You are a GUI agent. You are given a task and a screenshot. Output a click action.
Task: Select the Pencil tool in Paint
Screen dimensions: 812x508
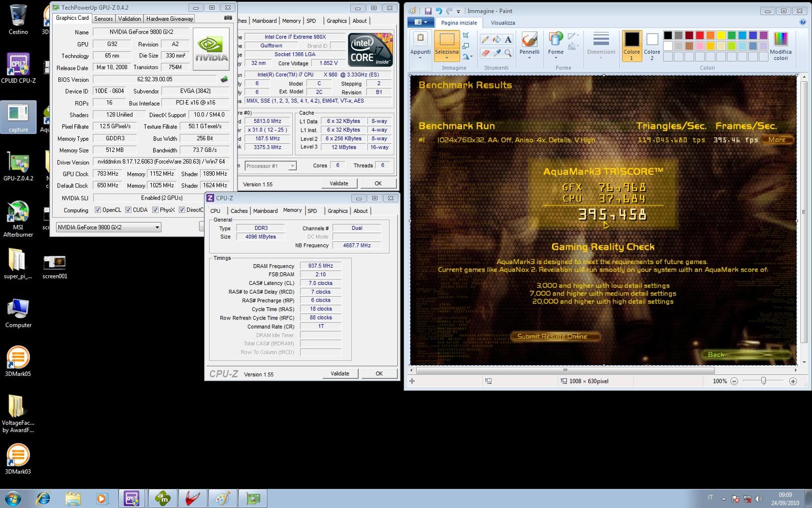coord(485,40)
